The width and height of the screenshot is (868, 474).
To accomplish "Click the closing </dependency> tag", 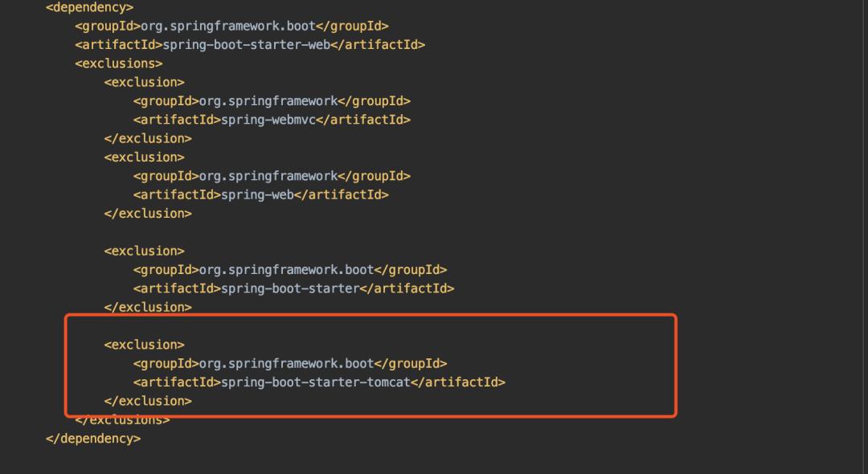I will pyautogui.click(x=93, y=439).
